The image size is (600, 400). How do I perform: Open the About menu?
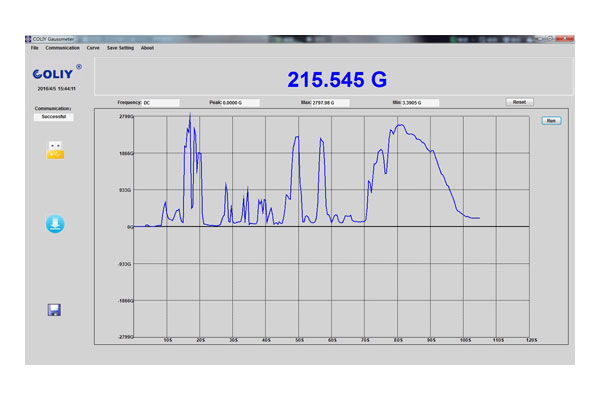click(147, 48)
